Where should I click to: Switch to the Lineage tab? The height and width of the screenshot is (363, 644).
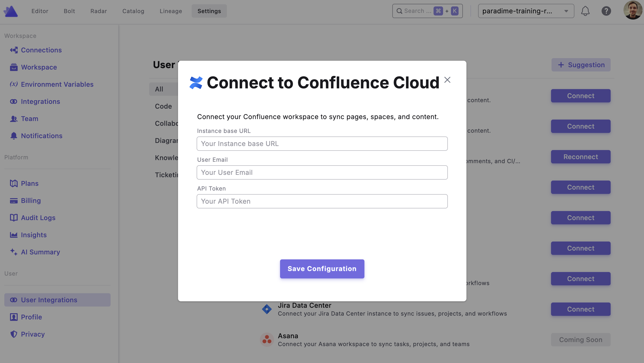[x=171, y=11]
